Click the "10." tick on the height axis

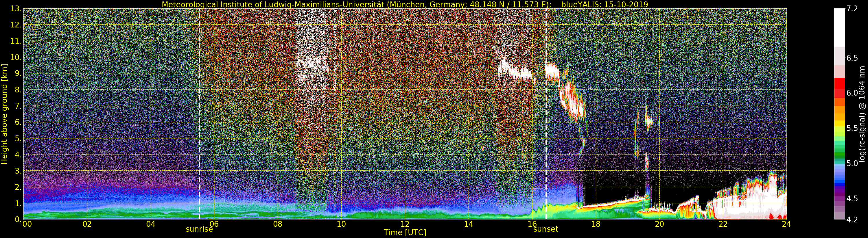click(x=16, y=57)
